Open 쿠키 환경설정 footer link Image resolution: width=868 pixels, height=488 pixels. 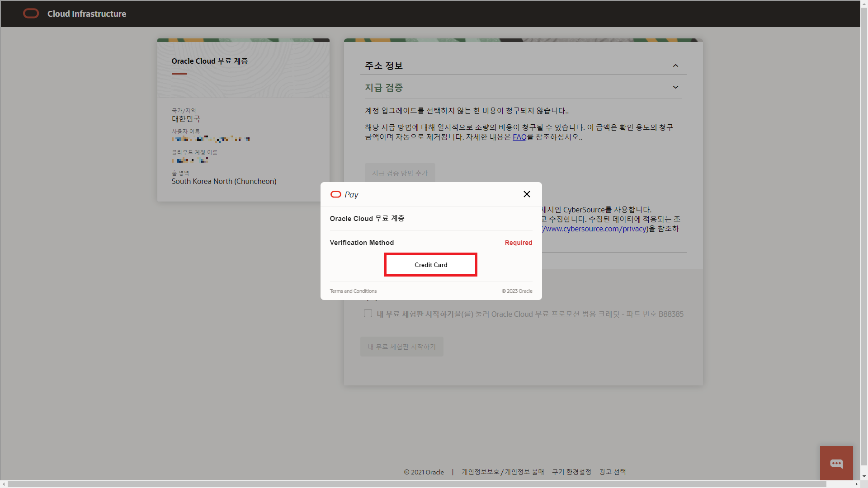pos(571,472)
